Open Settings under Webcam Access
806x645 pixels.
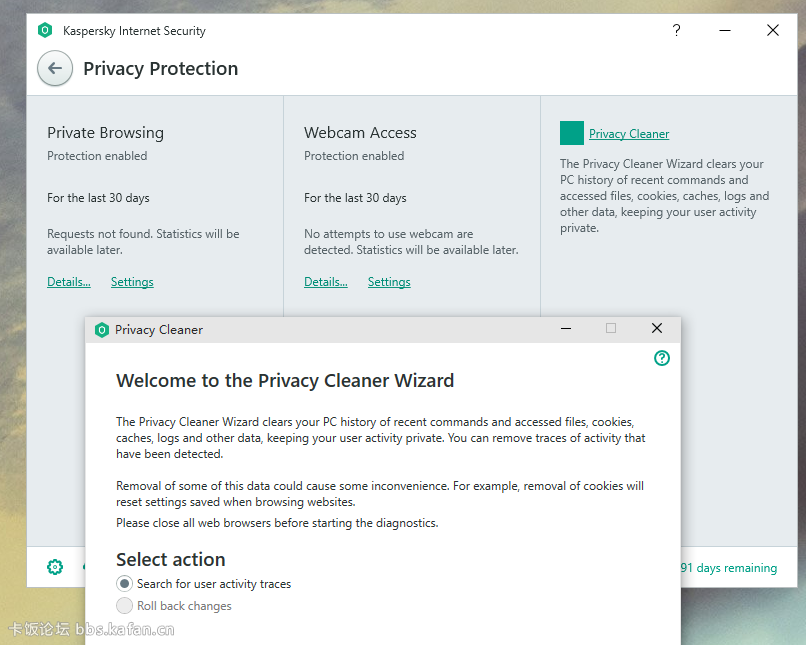tap(389, 282)
